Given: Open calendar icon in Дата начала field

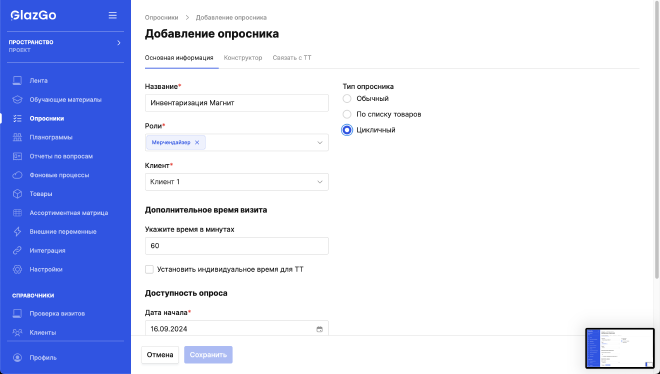Looking at the screenshot, I should [x=319, y=329].
